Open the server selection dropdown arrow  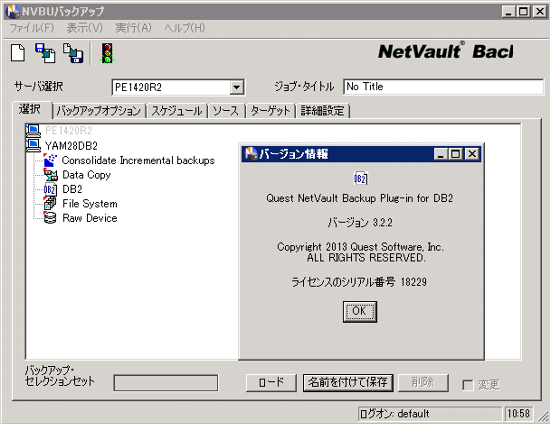pyautogui.click(x=237, y=87)
